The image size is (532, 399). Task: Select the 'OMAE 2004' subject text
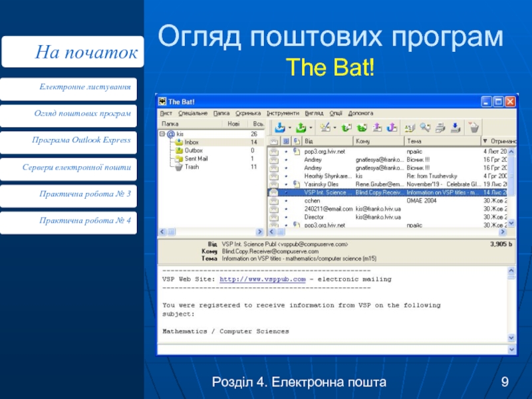coord(421,201)
